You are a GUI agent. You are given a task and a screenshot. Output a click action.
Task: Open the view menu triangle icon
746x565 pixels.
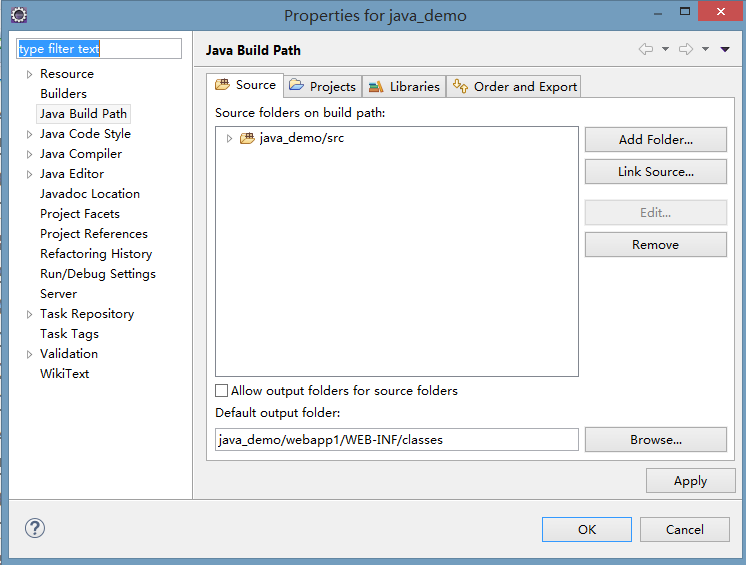pos(725,50)
